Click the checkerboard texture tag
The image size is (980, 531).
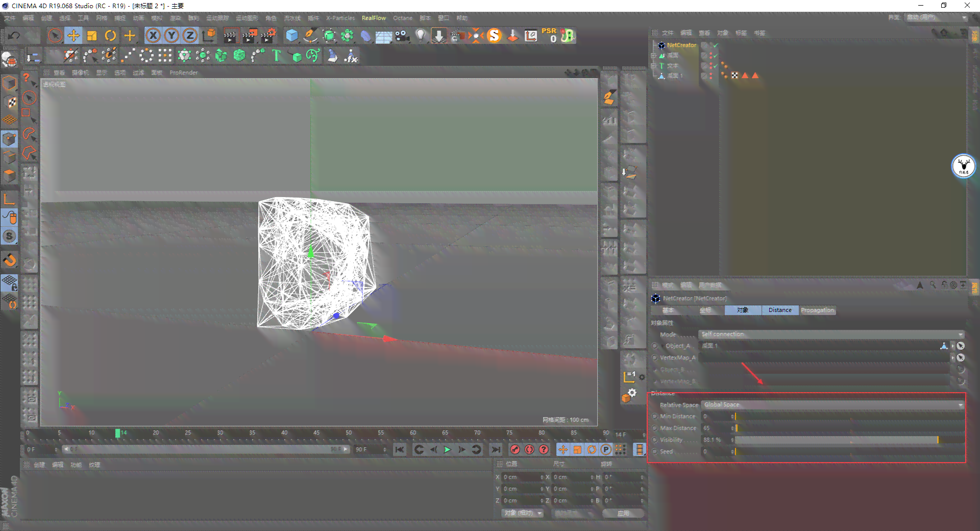click(734, 76)
